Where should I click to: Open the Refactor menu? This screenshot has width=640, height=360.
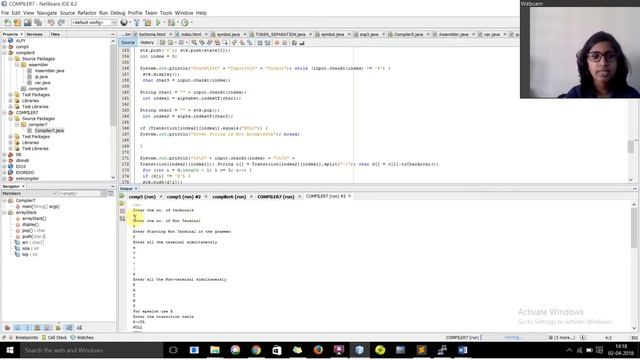(x=87, y=13)
